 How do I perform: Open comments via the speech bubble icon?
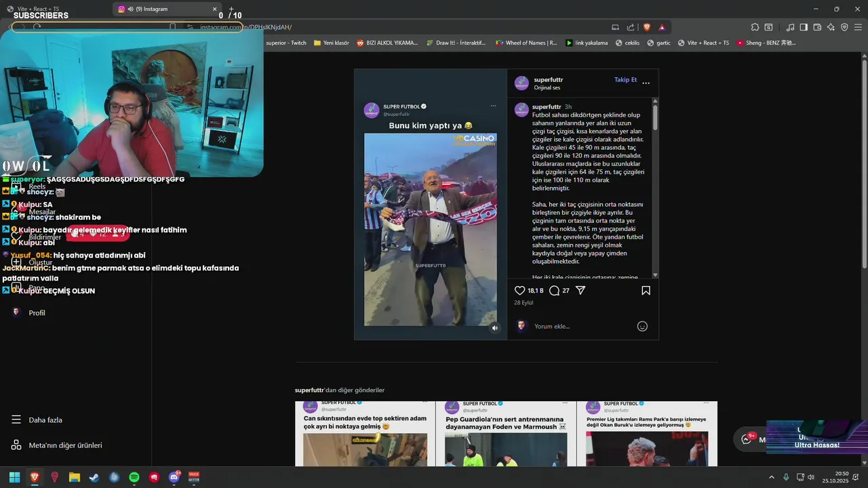(x=554, y=291)
